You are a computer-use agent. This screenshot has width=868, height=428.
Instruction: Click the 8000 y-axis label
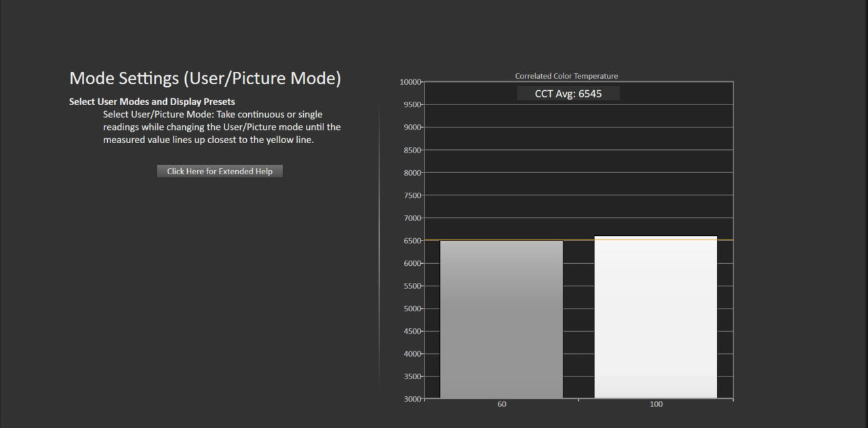[x=413, y=172]
